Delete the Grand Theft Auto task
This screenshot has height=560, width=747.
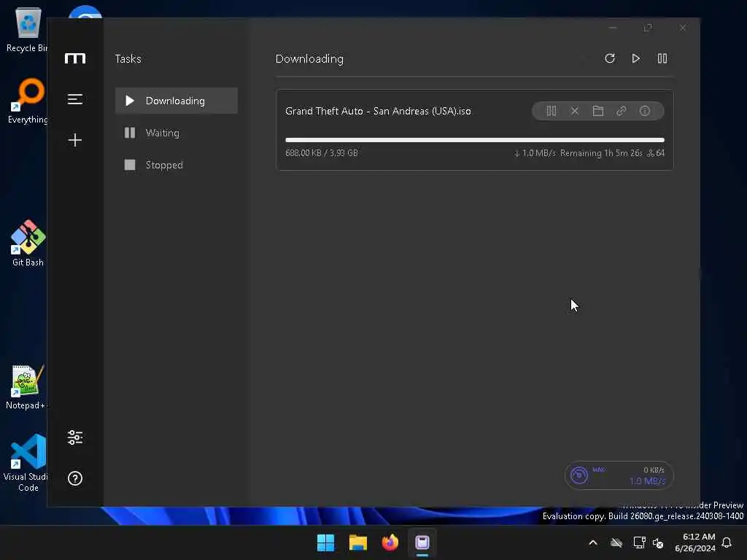click(575, 111)
